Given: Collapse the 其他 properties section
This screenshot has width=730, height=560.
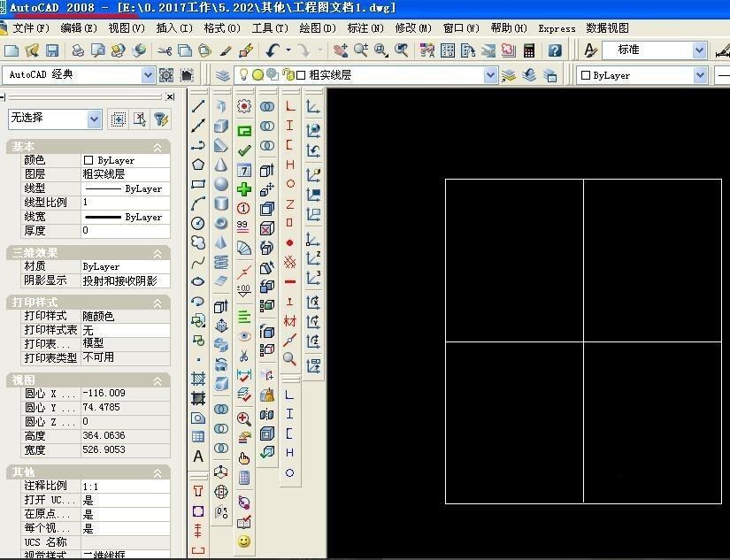Looking at the screenshot, I should pyautogui.click(x=158, y=473).
